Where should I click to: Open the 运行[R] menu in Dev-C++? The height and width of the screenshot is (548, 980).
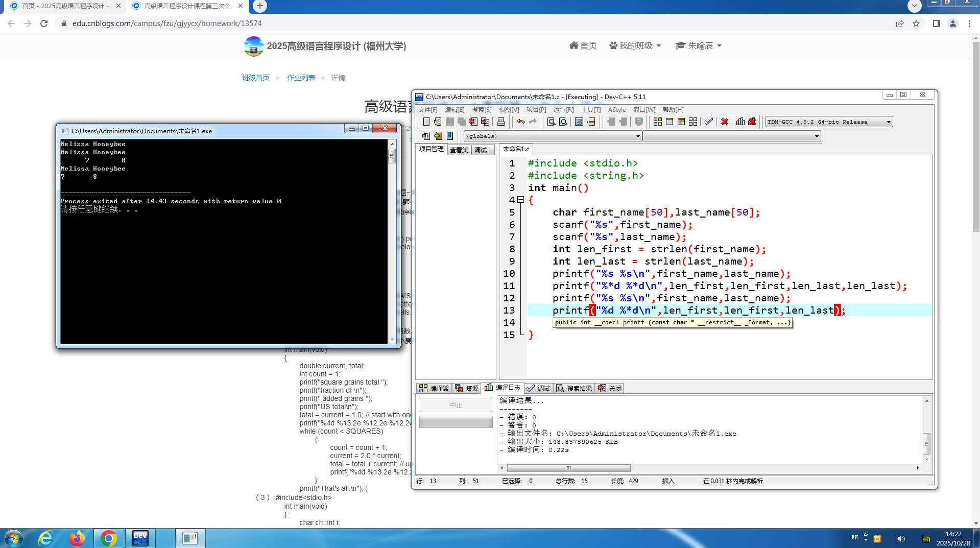[x=564, y=109]
